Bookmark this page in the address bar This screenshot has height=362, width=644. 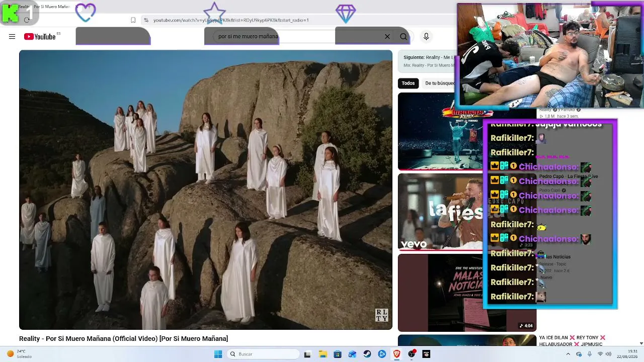pyautogui.click(x=133, y=20)
